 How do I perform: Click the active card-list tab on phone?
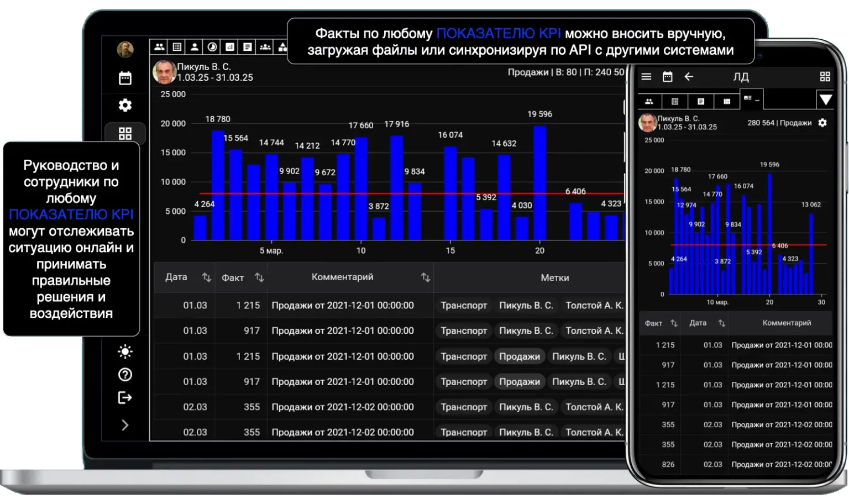pyautogui.click(x=751, y=98)
